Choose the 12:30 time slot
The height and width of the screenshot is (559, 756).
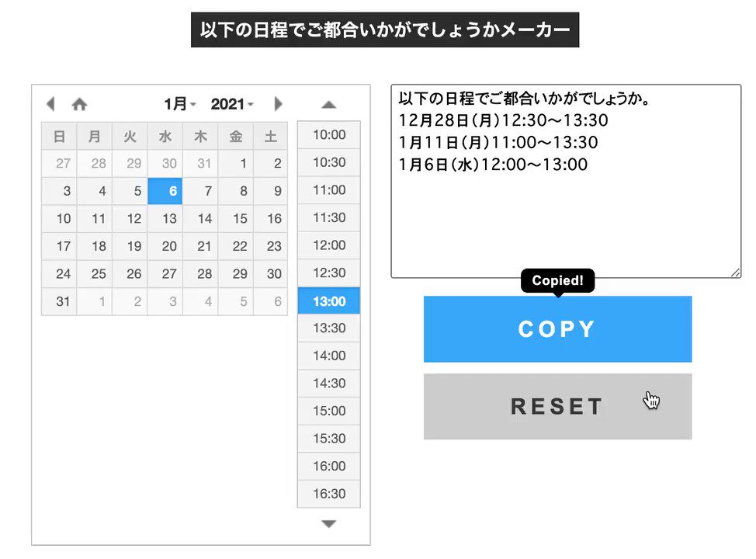tap(328, 273)
